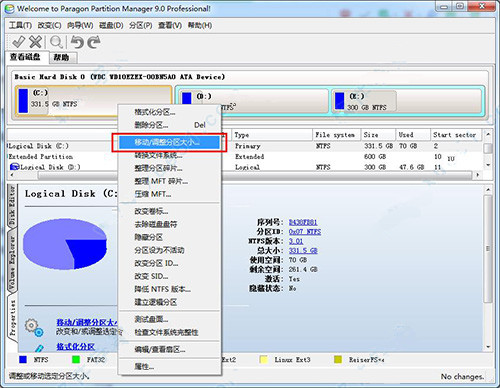The height and width of the screenshot is (388, 500).
Task: Choose 整理分区碎片... in context menu
Action: pos(170,168)
